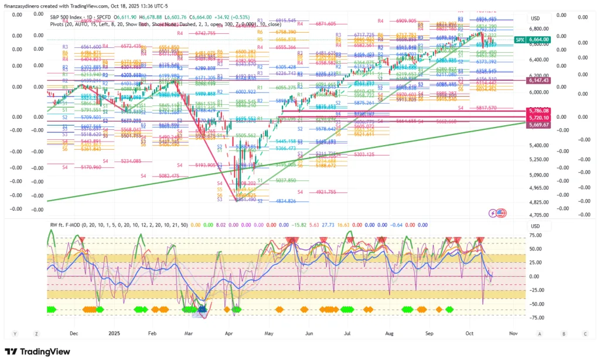The image size is (600, 364).
Task: Click the Y scale label at bottom left
Action: pos(15,333)
